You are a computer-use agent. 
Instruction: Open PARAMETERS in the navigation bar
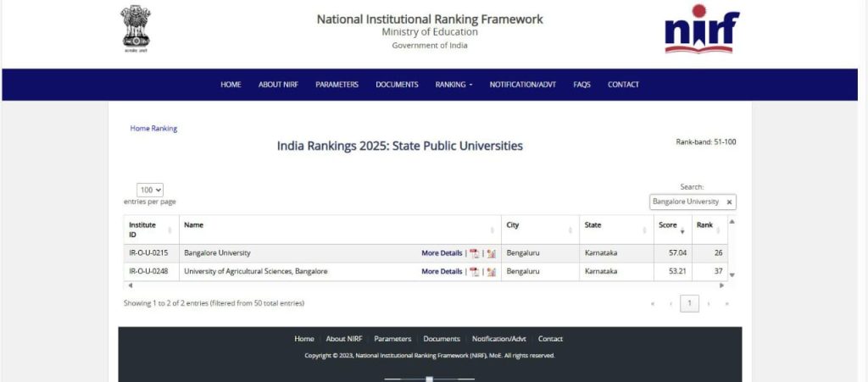(337, 85)
